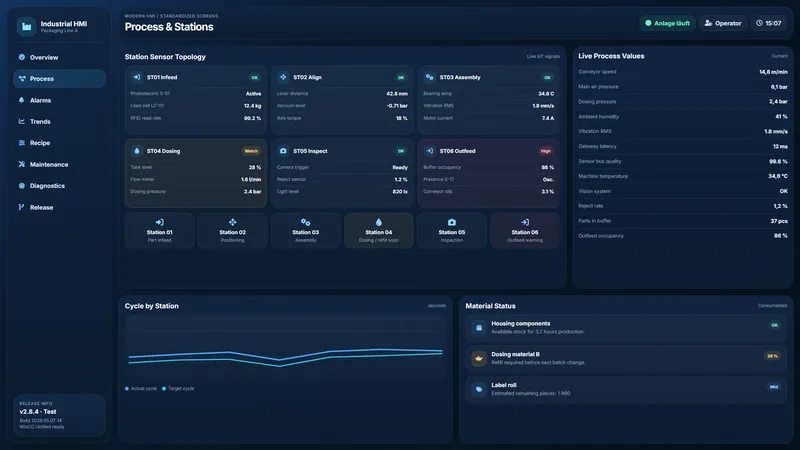Viewport: 800px width, 450px height.
Task: Select the Station 01 Part infeed tile
Action: pyautogui.click(x=160, y=231)
